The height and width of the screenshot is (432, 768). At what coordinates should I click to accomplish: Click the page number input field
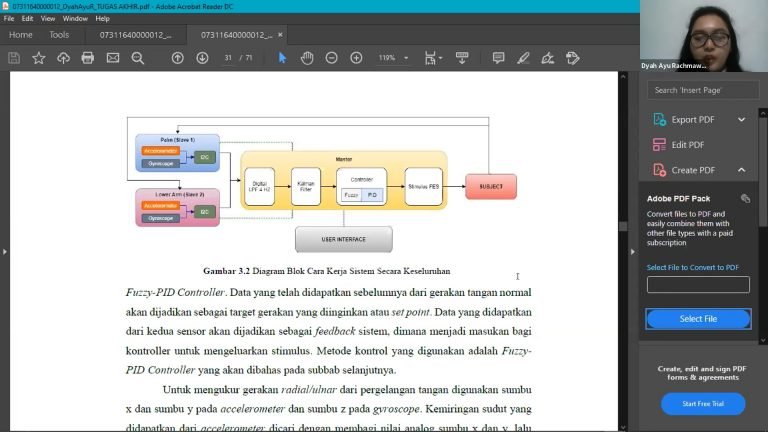[x=229, y=58]
